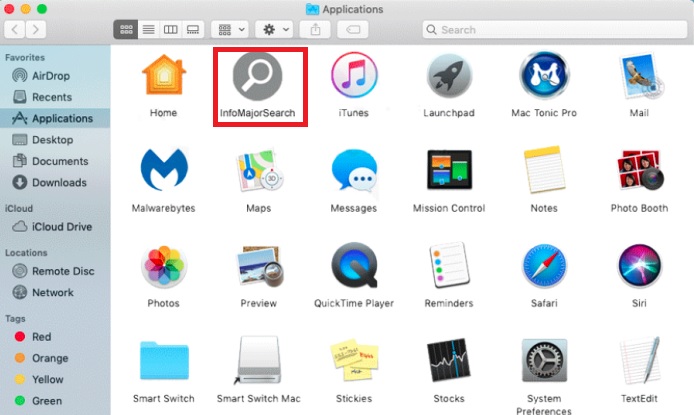694x415 pixels.
Task: Open the System Preferences gear icon
Action: [544, 361]
